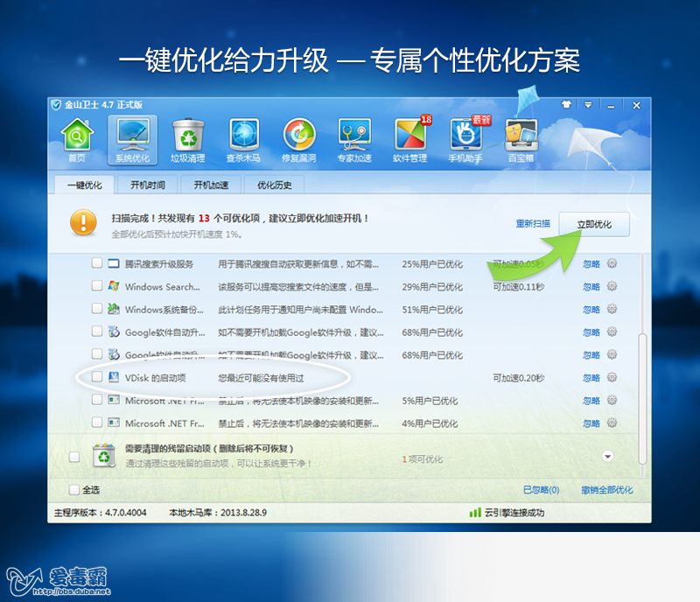Click the 可加速0.20秒 text in VDisk row
The image size is (700, 602).
(x=519, y=378)
